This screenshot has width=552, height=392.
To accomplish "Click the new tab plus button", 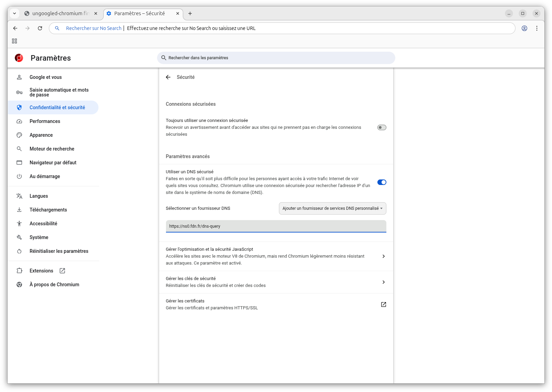I will pos(190,13).
